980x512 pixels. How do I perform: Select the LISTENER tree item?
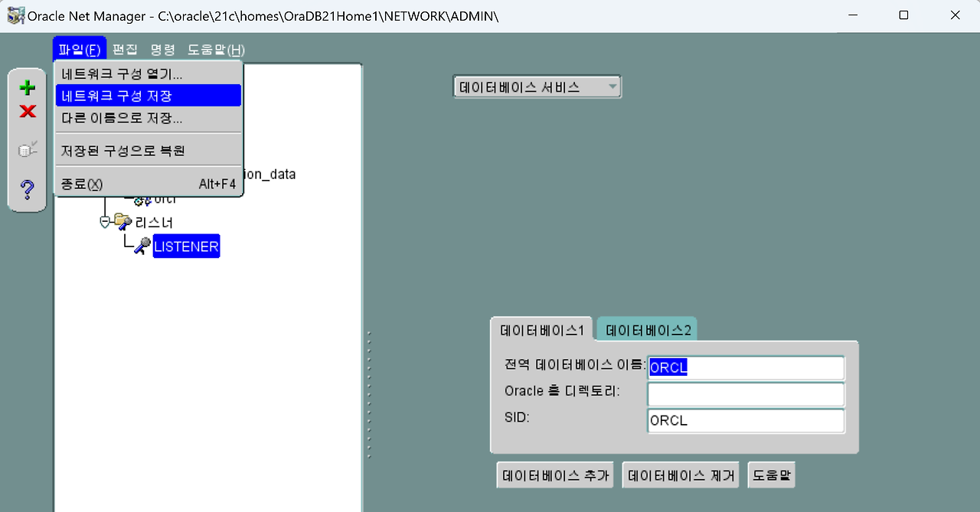point(186,246)
